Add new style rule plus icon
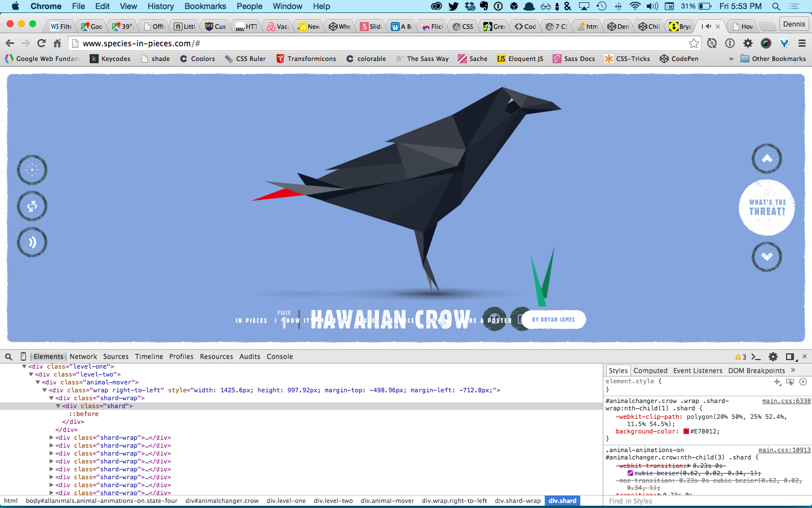Screen dimensions: 812x508 778,382
